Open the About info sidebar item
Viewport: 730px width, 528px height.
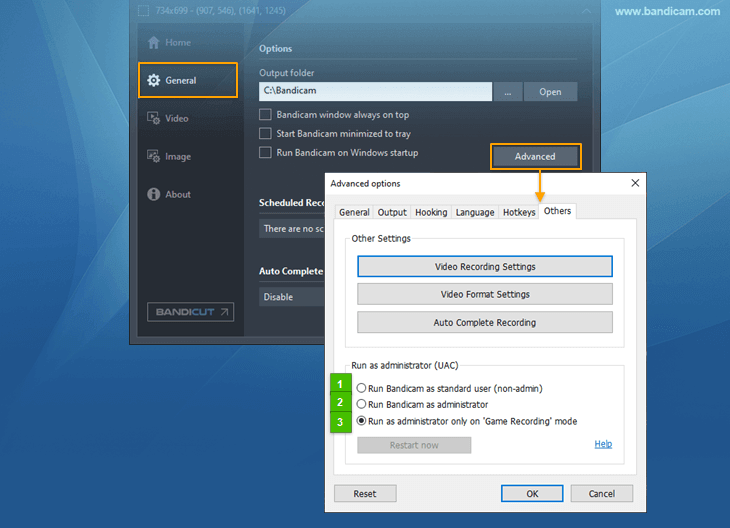tap(169, 194)
